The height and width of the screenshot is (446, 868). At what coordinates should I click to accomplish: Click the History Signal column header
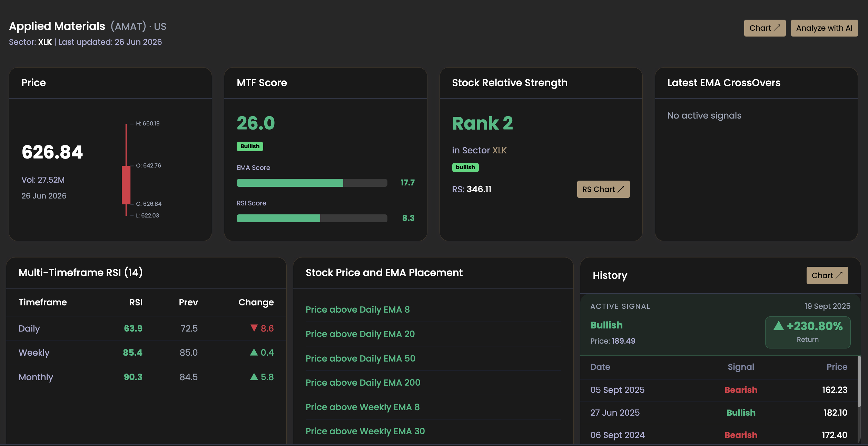point(741,367)
